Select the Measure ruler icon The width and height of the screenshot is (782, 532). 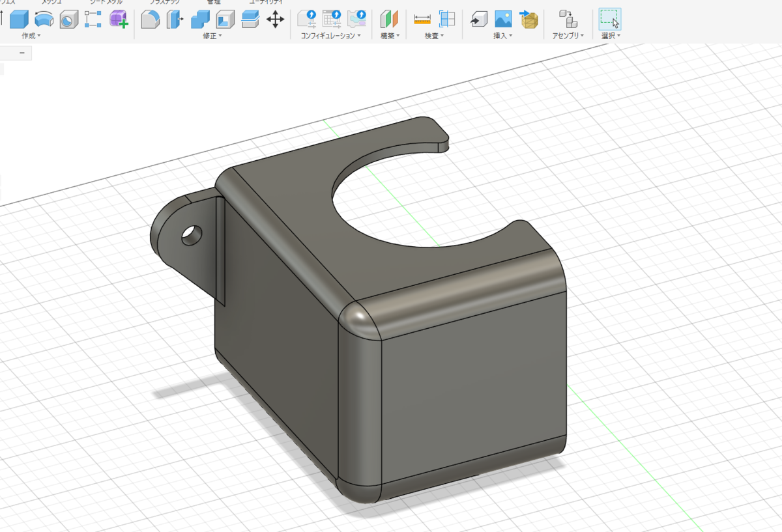422,20
